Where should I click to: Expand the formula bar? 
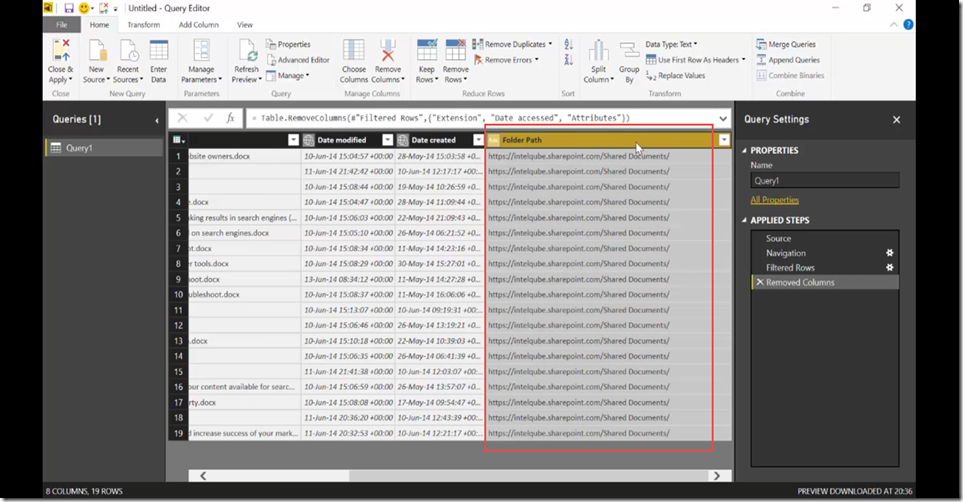coord(723,118)
